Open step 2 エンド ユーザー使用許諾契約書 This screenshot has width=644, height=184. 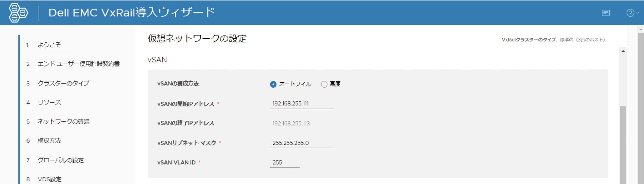click(x=79, y=64)
